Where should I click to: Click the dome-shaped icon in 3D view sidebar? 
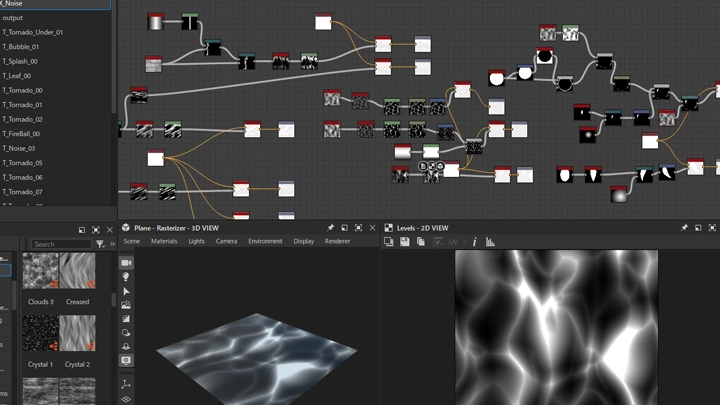(x=126, y=346)
